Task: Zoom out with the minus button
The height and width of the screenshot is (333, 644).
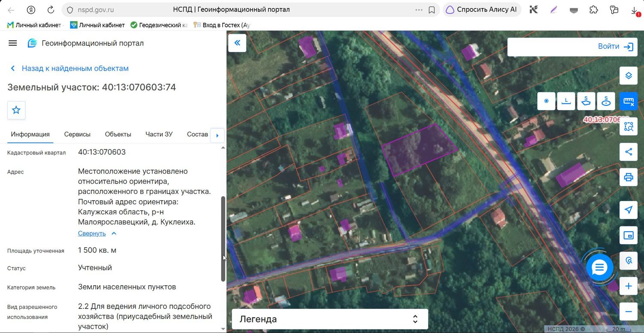Action: click(629, 312)
